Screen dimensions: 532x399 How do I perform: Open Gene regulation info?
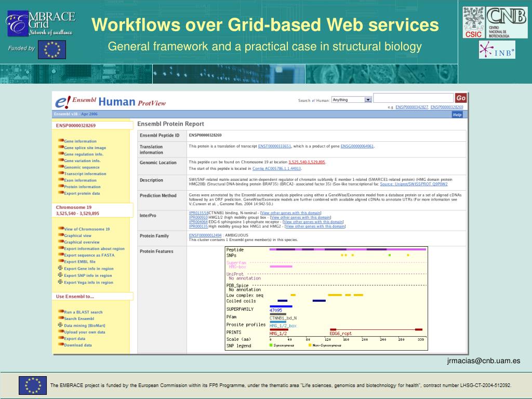pyautogui.click(x=84, y=154)
